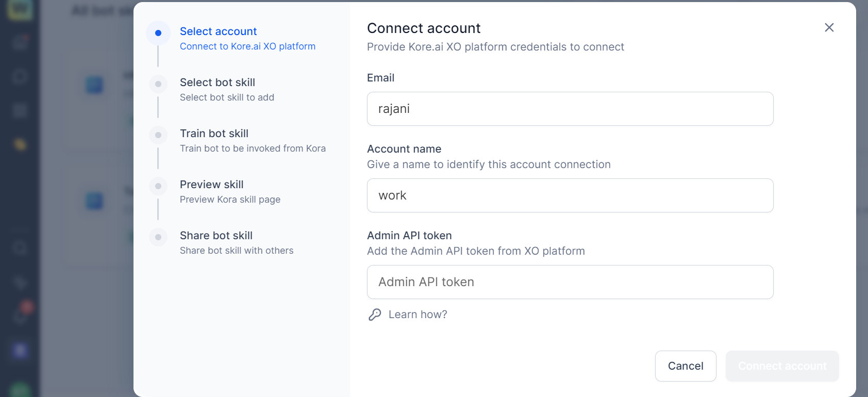868x397 pixels.
Task: Click the Connect account dialog heading
Action: coord(424,28)
